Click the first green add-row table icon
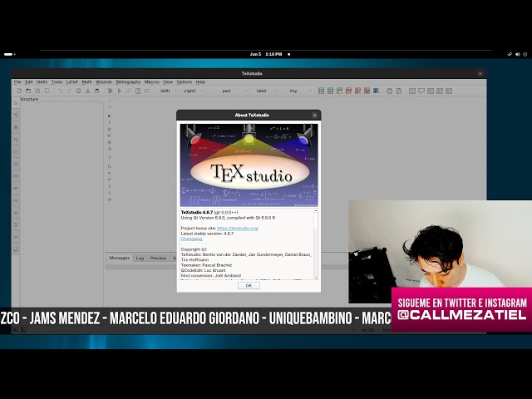532x399 pixels. pos(321,91)
